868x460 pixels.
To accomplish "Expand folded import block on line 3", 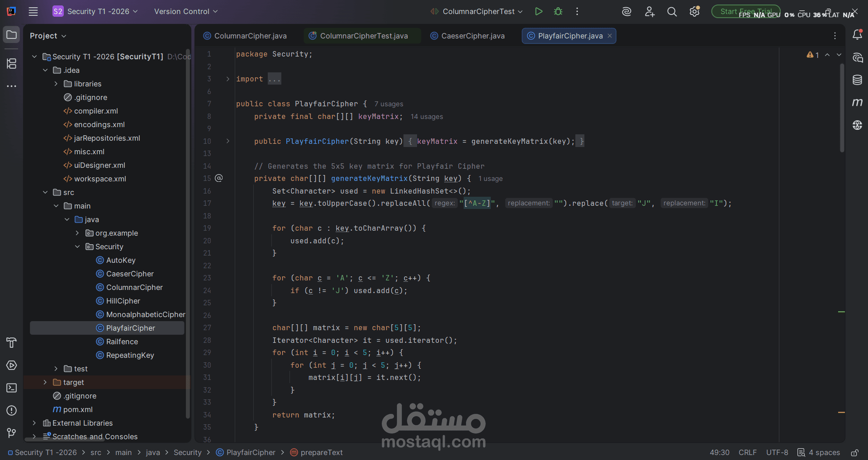I will [x=228, y=79].
